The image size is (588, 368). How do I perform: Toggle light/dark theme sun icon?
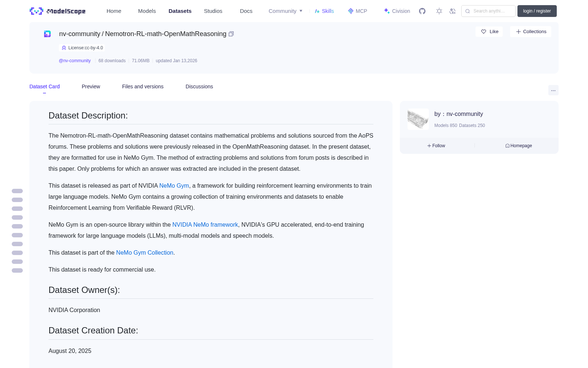[x=439, y=11]
